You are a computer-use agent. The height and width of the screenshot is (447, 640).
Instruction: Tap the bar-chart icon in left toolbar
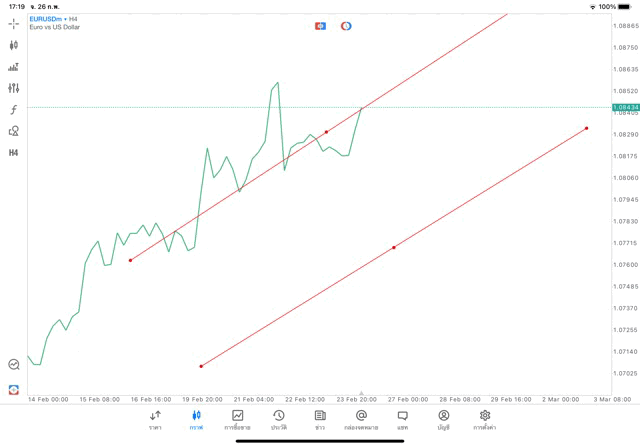tap(13, 67)
